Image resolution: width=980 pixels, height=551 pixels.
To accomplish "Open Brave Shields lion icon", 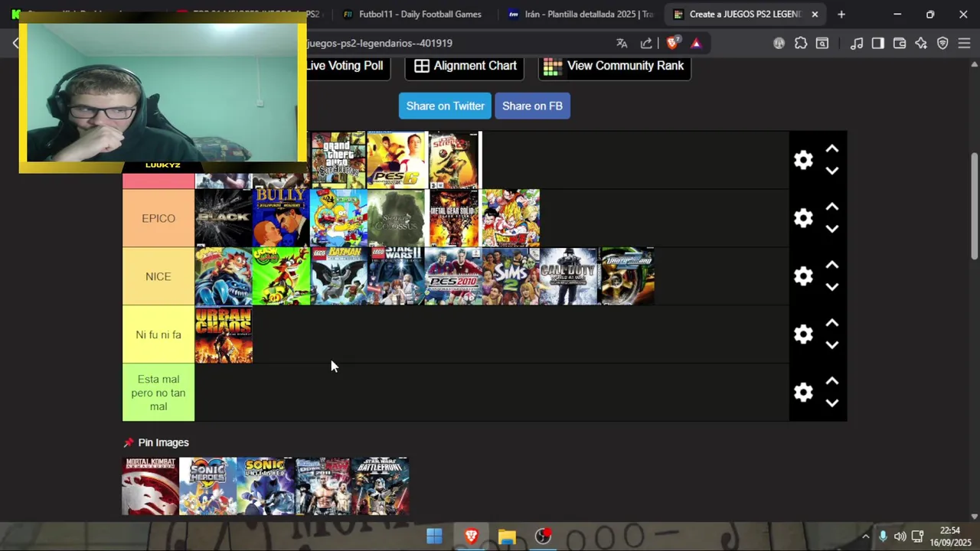I will pos(672,44).
